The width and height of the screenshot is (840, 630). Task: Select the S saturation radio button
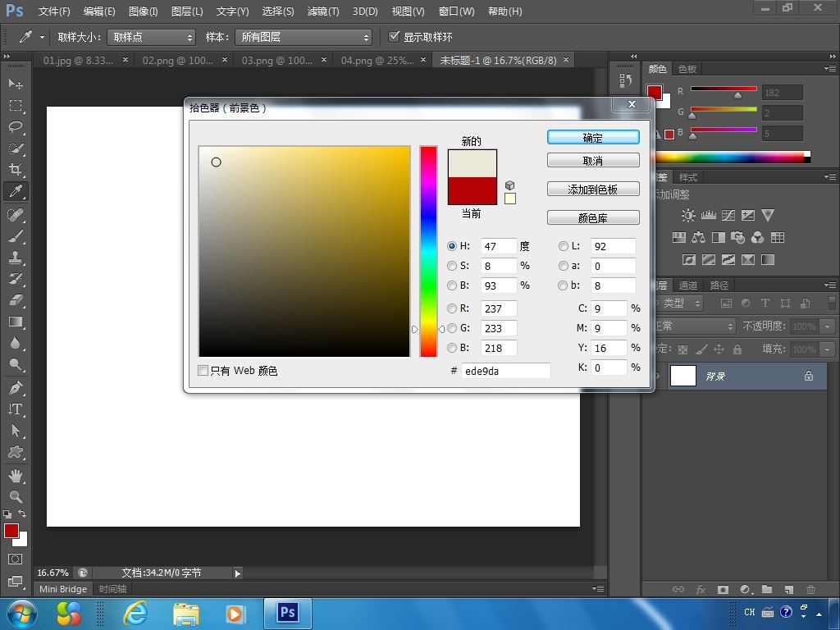pyautogui.click(x=452, y=266)
